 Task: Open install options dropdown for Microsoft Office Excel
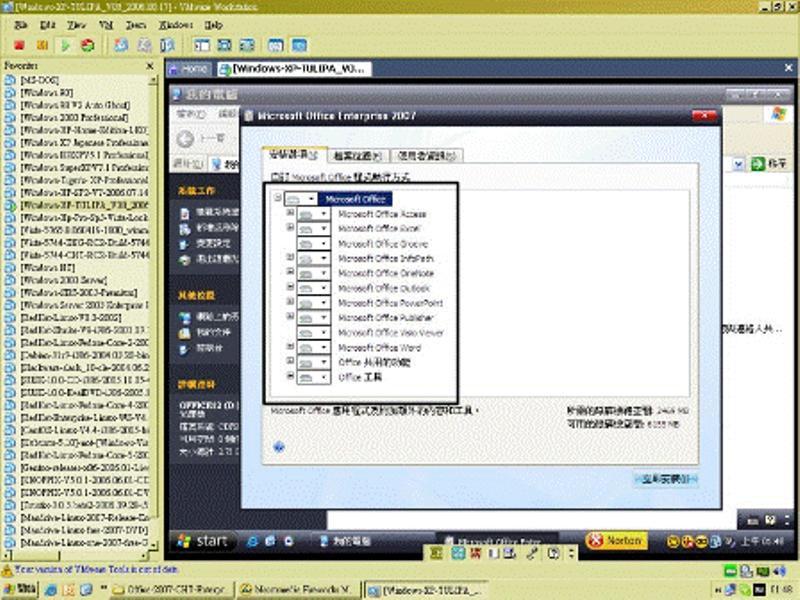314,229
